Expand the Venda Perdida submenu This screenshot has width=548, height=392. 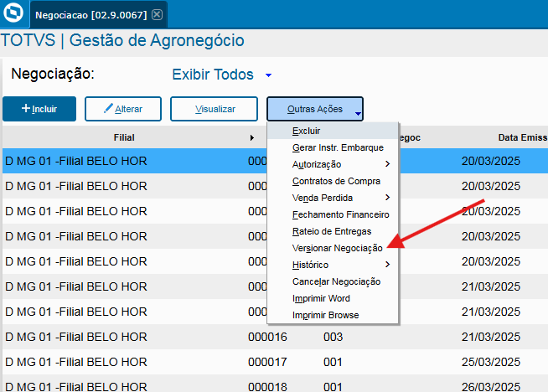tap(333, 198)
